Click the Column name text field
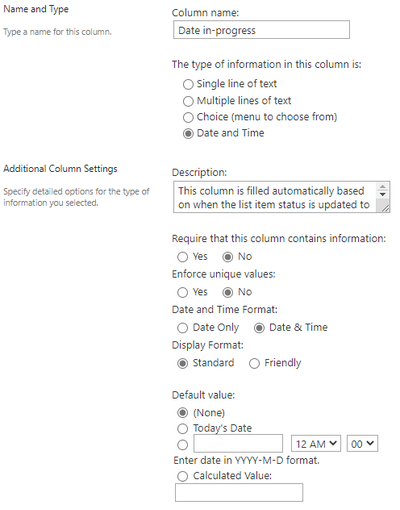Screen dimensions: 400x510 pos(261,30)
